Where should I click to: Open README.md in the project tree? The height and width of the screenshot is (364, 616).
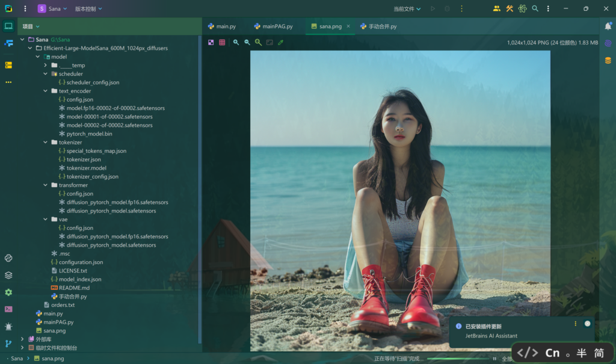click(x=74, y=288)
